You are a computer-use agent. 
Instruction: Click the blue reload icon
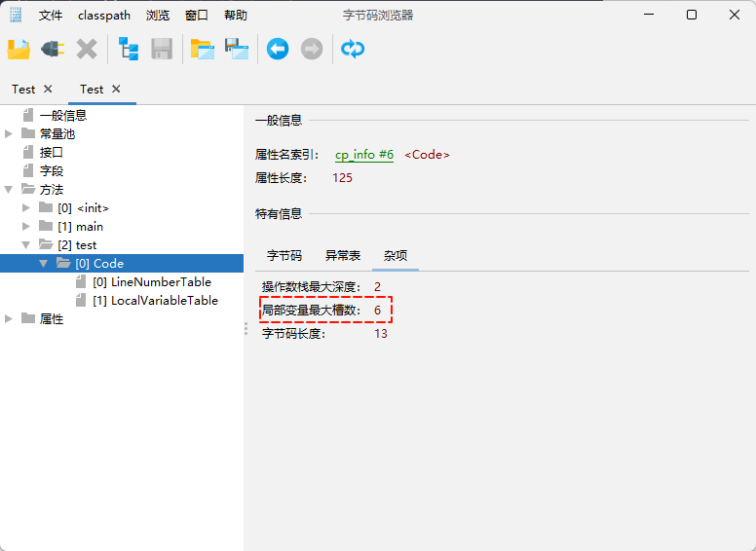(x=353, y=49)
